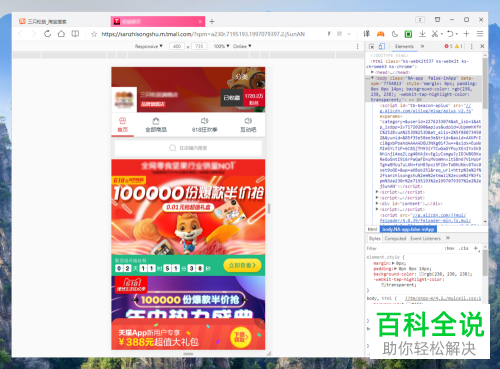Open the translate (译) toolbar icon
This screenshot has width=500, height=369.
pos(366,34)
